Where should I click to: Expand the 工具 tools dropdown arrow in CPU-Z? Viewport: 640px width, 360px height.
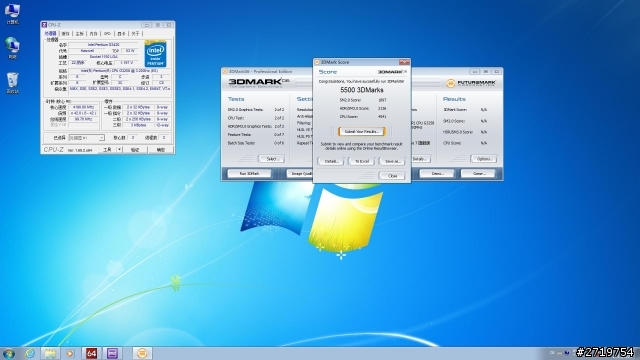pos(119,150)
